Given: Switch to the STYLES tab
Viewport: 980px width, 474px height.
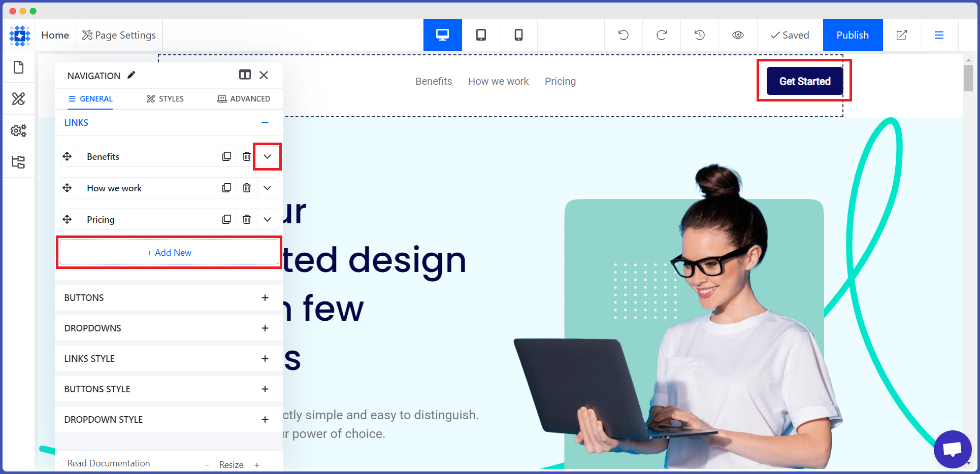Looking at the screenshot, I should [165, 98].
